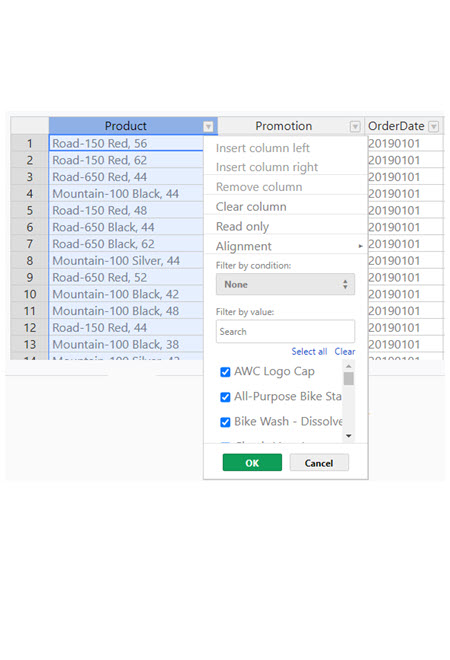Image resolution: width=450 pixels, height=660 pixels.
Task: Open Product column filter dropdown icon
Action: coord(208,126)
